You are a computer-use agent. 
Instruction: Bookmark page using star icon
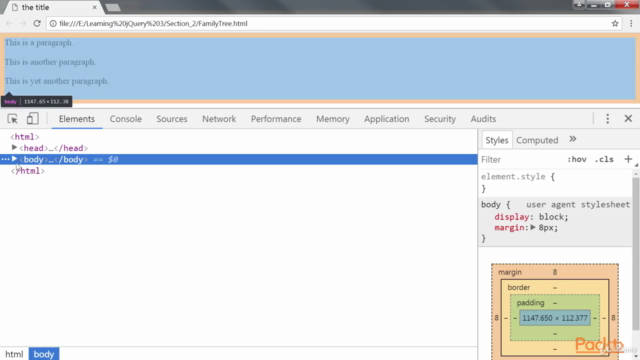[615, 24]
